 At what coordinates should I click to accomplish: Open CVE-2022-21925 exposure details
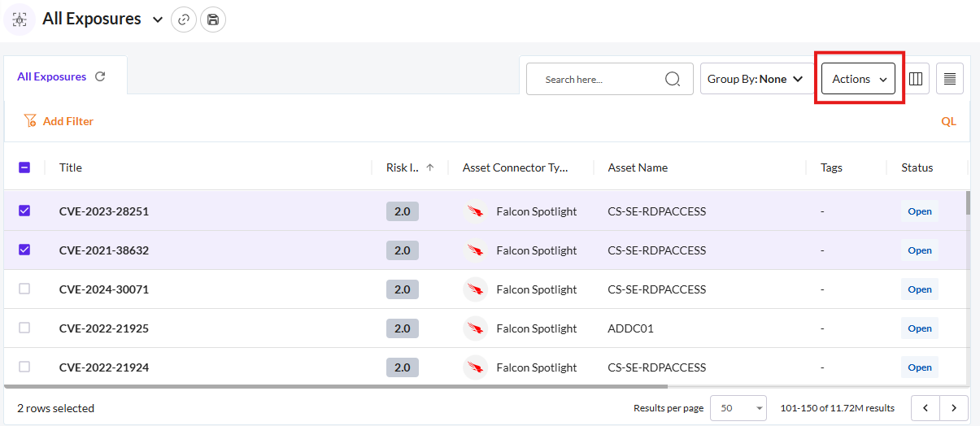[104, 328]
